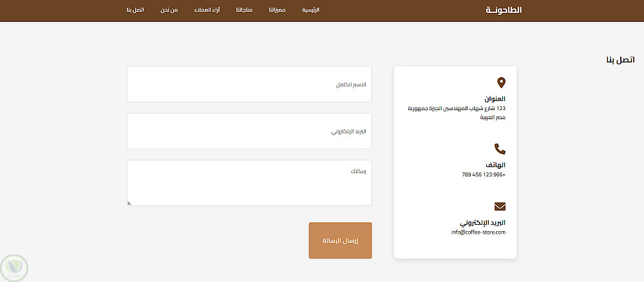Click the اتصل بنا page section heading

coord(620,60)
